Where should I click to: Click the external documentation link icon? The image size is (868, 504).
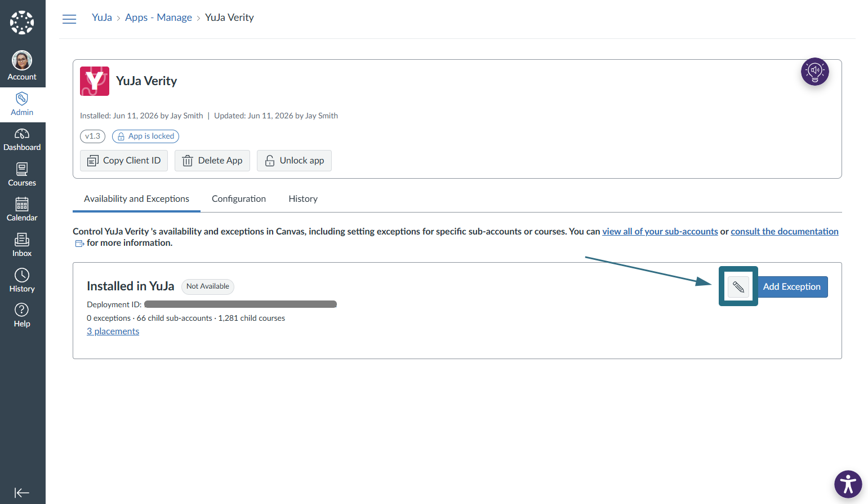79,244
